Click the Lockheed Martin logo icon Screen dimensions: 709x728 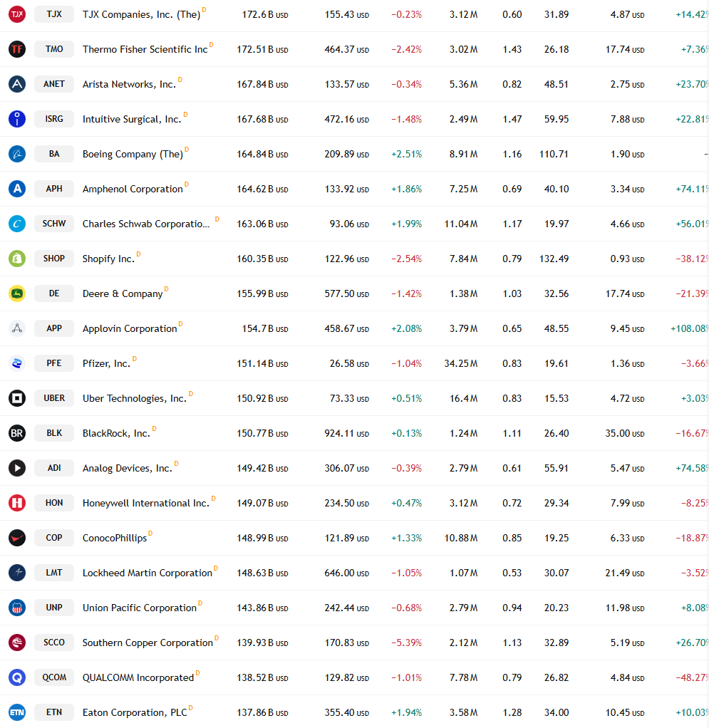[17, 573]
